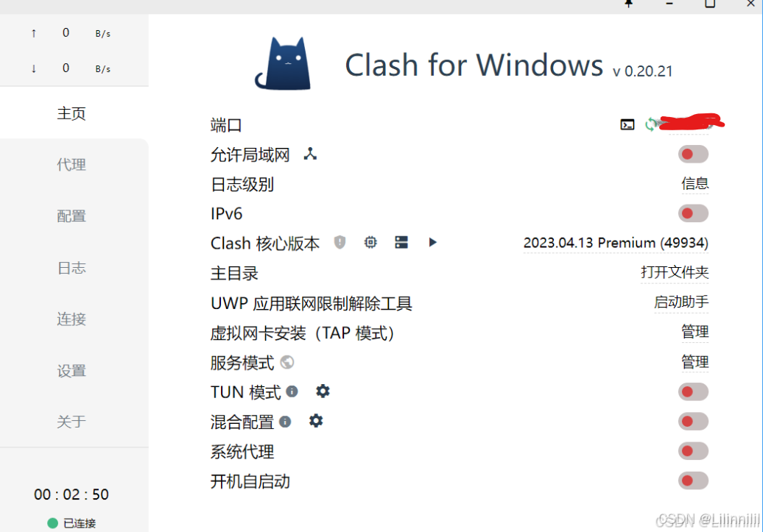Click shield icon beside Clash 核心版本
This screenshot has width=763, height=532.
click(x=340, y=242)
